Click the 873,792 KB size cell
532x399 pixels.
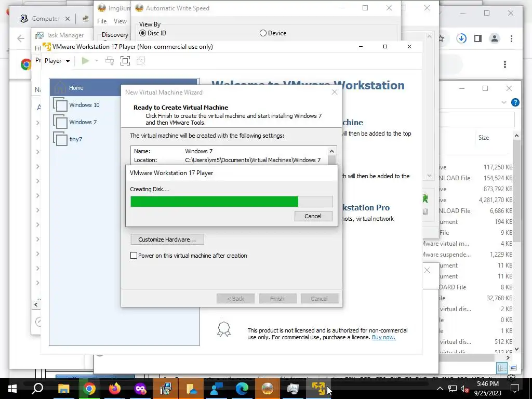point(498,189)
